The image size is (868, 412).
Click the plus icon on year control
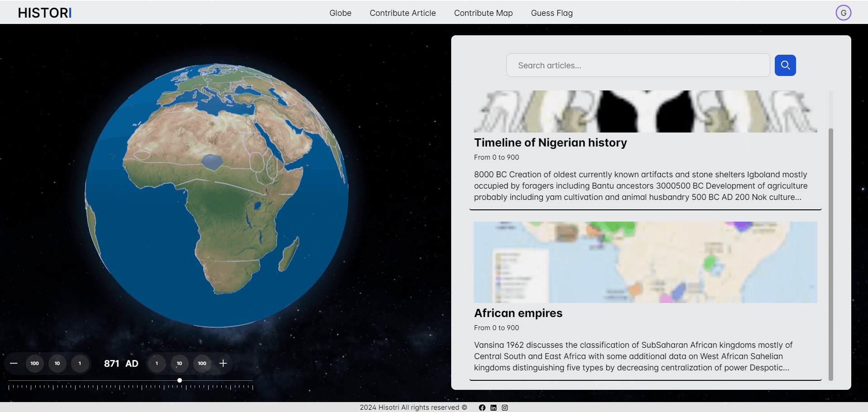tap(223, 364)
